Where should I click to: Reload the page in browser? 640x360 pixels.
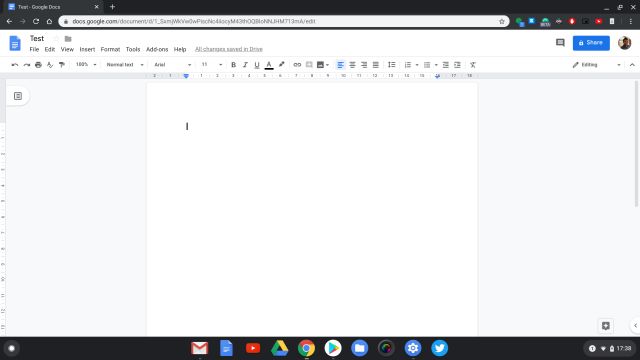36,21
